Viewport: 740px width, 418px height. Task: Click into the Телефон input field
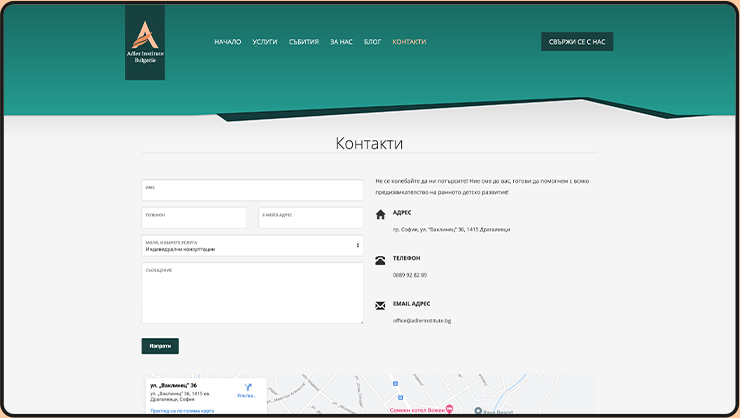(x=194, y=218)
